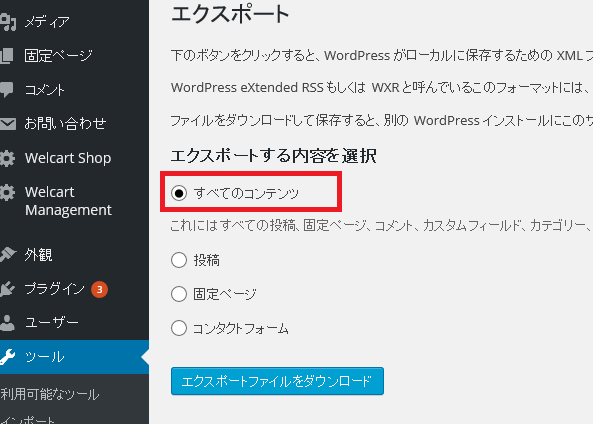Image resolution: width=593 pixels, height=424 pixels.
Task: Open the Welcart Management menu item
Action: click(x=68, y=201)
